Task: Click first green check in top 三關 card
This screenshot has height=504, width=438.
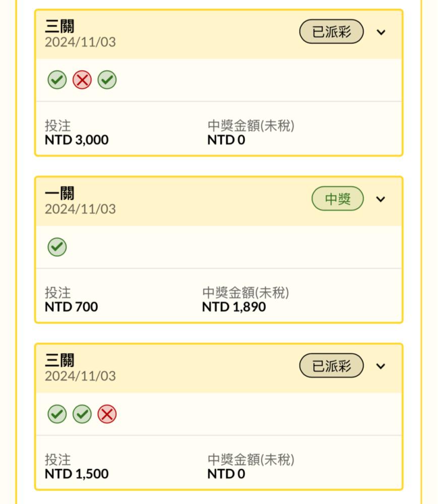Action: point(57,80)
